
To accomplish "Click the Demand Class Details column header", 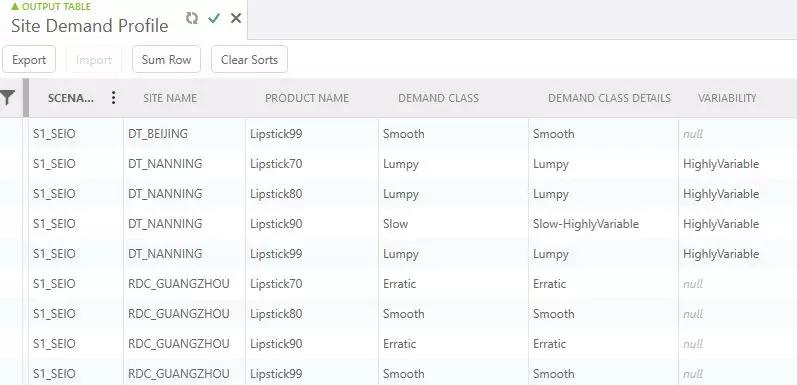I will (609, 98).
